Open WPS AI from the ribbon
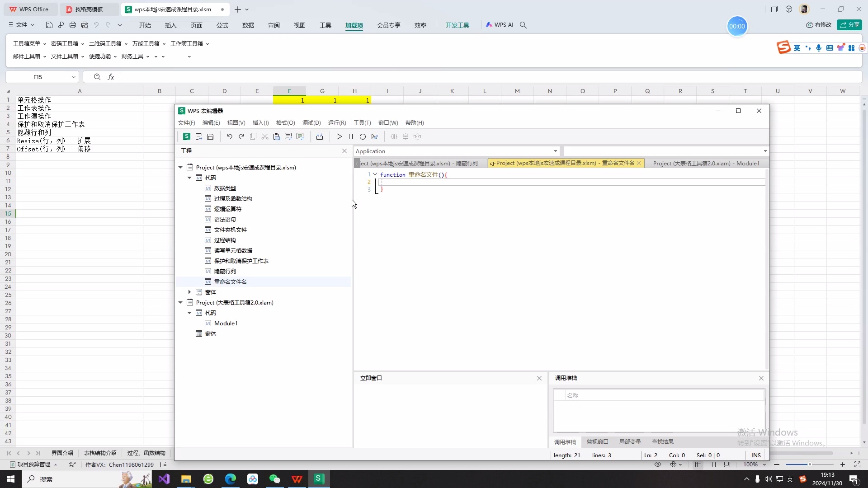This screenshot has height=488, width=868. pos(500,25)
